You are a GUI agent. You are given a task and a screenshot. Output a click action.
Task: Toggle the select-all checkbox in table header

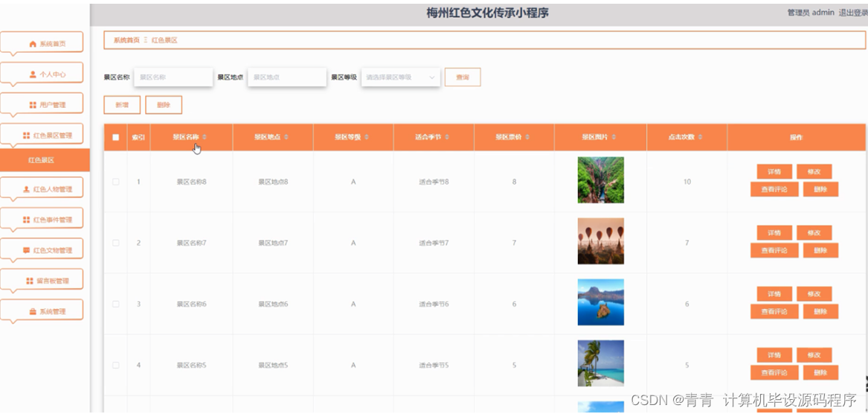[x=116, y=138]
